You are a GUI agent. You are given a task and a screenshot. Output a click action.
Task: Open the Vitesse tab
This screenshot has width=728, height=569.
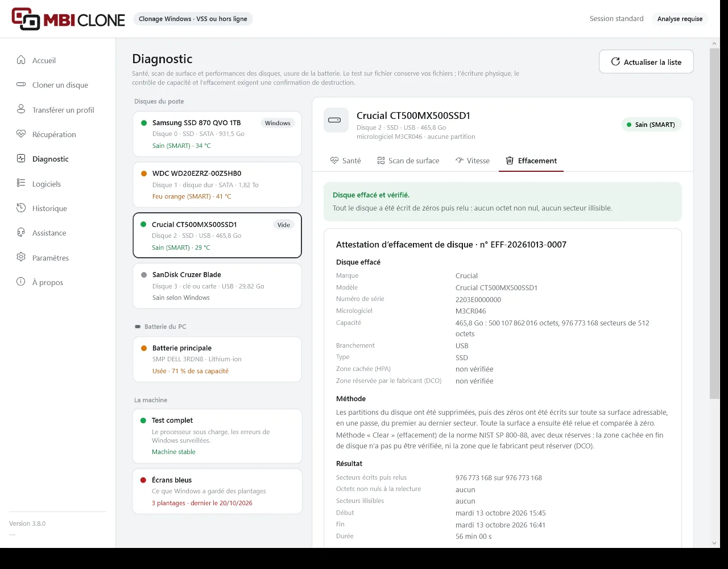coord(472,160)
